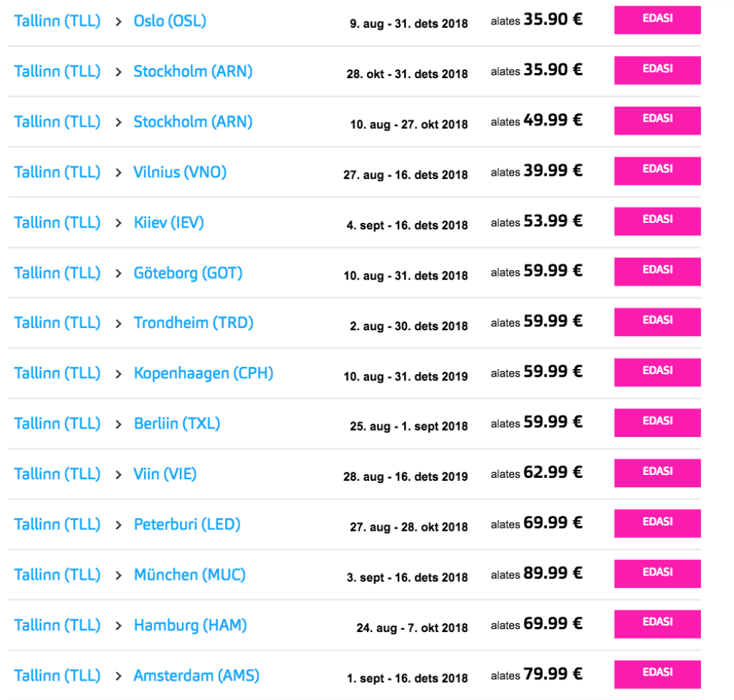Image resolution: width=734 pixels, height=700 pixels.
Task: Select EDASI for Stockholm at 49.99 €
Action: 657,120
